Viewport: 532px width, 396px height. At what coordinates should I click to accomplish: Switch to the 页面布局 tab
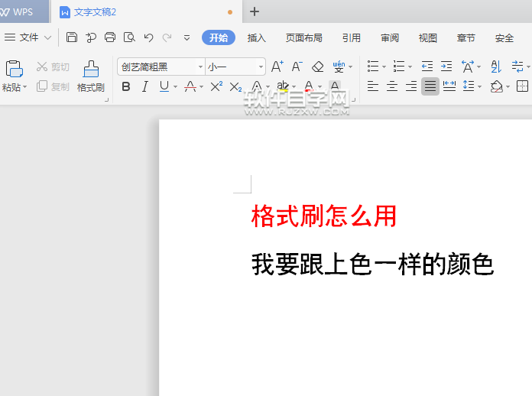[x=304, y=37]
